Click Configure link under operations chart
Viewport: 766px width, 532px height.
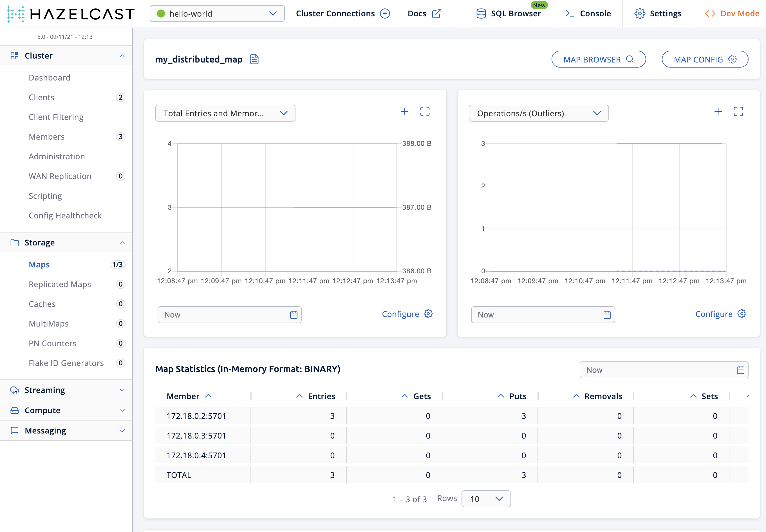pyautogui.click(x=721, y=314)
